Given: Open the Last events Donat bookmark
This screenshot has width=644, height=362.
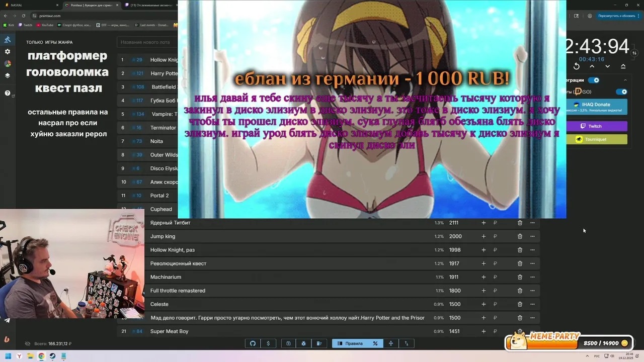Looking at the screenshot, I should (x=151, y=25).
